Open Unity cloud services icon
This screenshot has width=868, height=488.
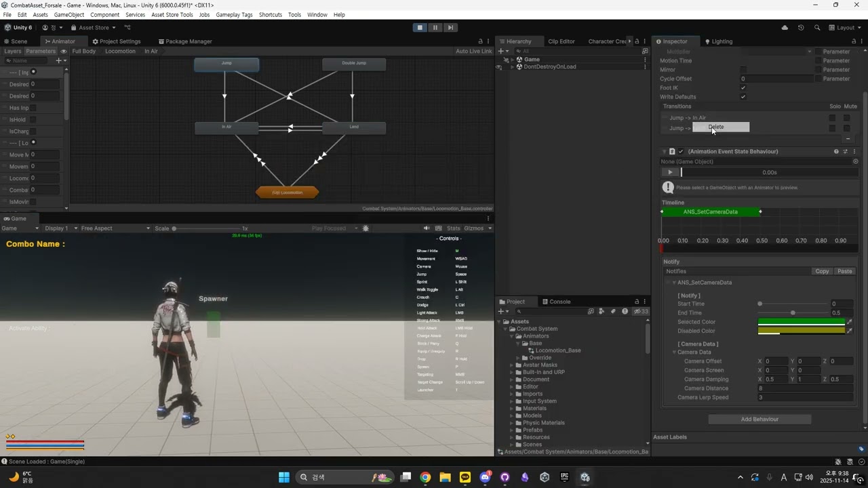coord(785,28)
